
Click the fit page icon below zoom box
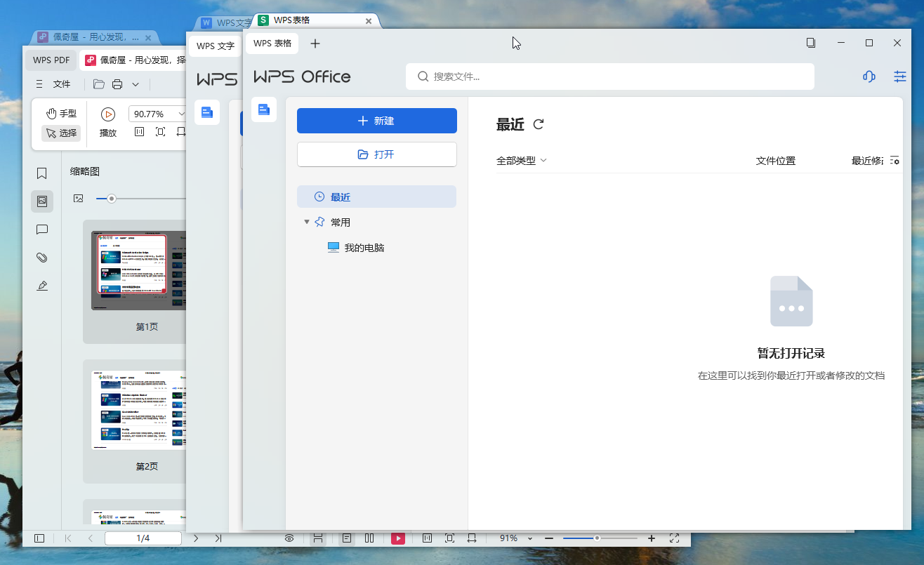pyautogui.click(x=160, y=132)
